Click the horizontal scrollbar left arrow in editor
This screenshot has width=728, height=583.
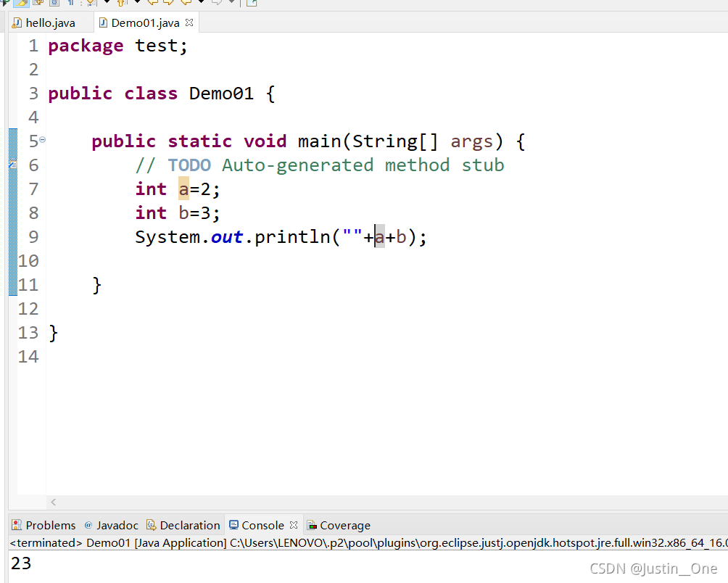coord(54,502)
